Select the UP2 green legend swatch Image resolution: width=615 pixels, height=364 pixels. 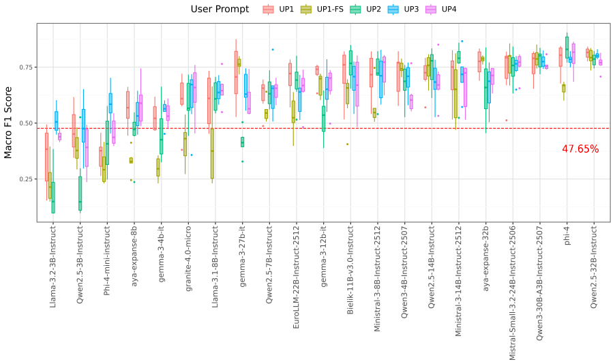pos(355,10)
